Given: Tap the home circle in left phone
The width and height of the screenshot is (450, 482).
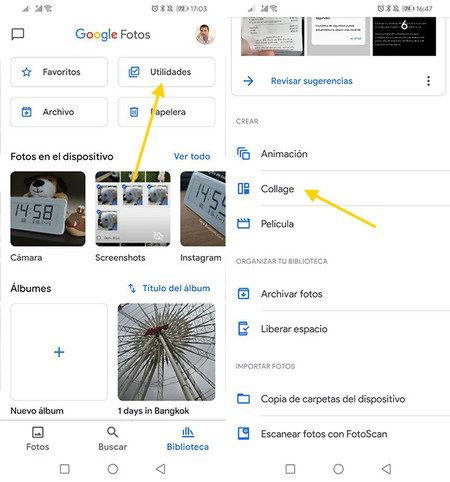Looking at the screenshot, I should (x=113, y=469).
